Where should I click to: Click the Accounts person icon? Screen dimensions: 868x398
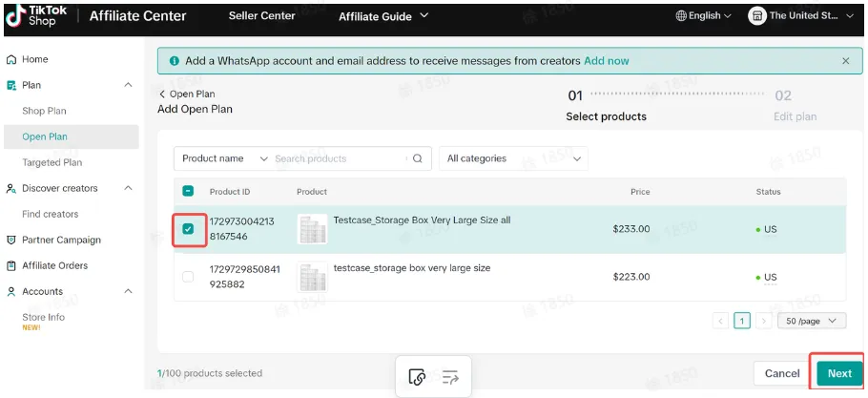[11, 292]
